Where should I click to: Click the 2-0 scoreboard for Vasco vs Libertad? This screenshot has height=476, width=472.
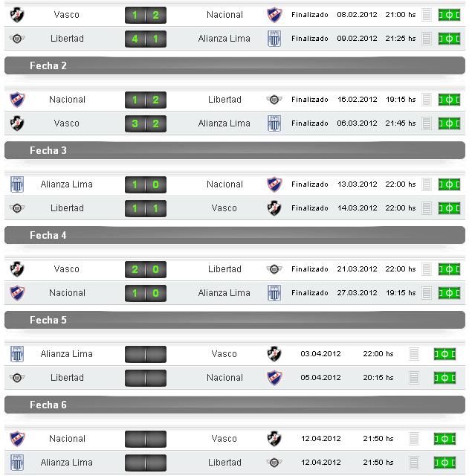[146, 269]
